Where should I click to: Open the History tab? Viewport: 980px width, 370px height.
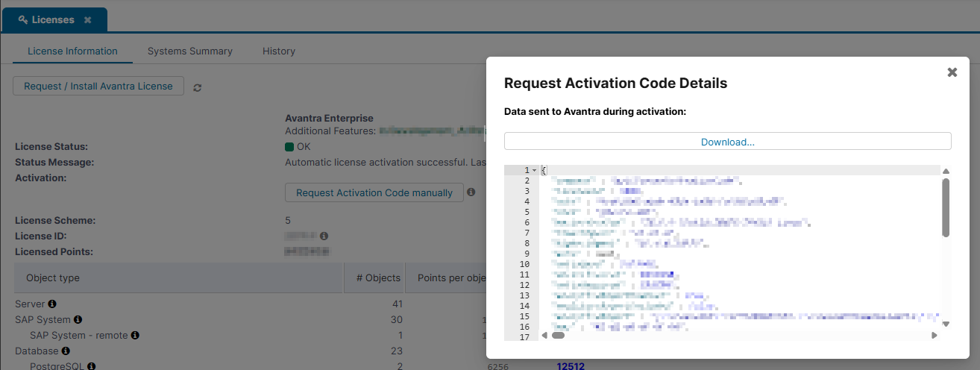(x=279, y=51)
